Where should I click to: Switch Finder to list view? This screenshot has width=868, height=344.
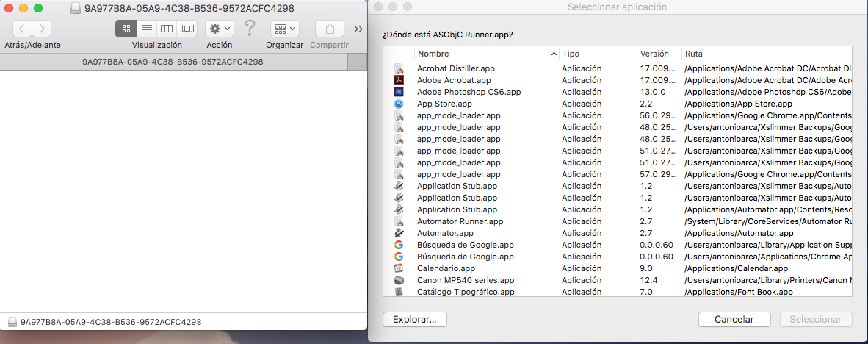146,29
